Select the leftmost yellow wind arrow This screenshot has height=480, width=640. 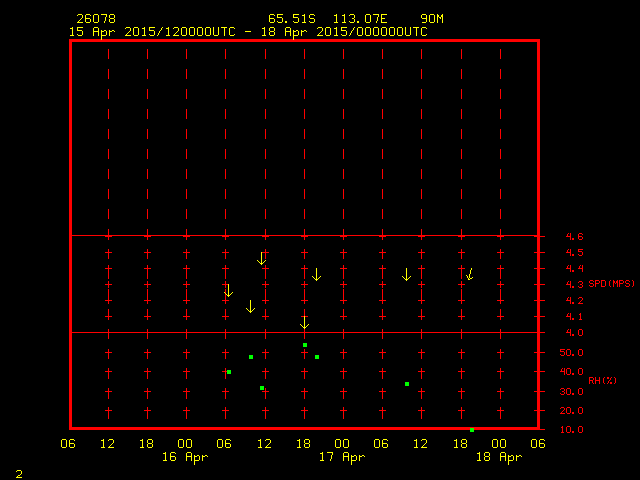pyautogui.click(x=228, y=291)
